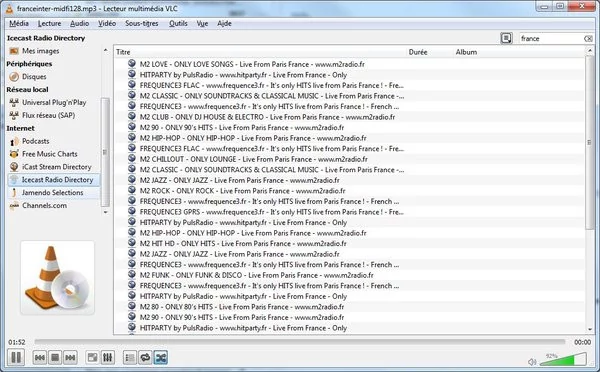Select M2 LOVE - ONLY LOVE SONGS station
Viewport: 600px width, 372px height.
tap(252, 64)
